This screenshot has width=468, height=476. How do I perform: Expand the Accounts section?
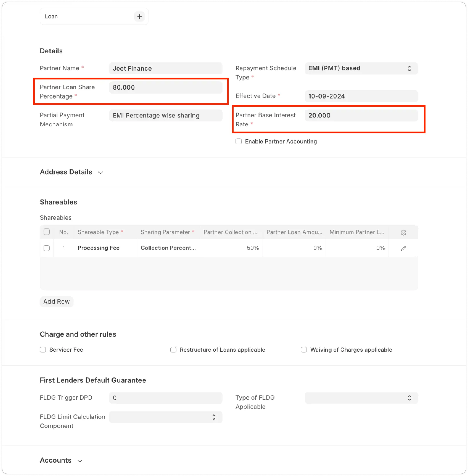pos(80,461)
